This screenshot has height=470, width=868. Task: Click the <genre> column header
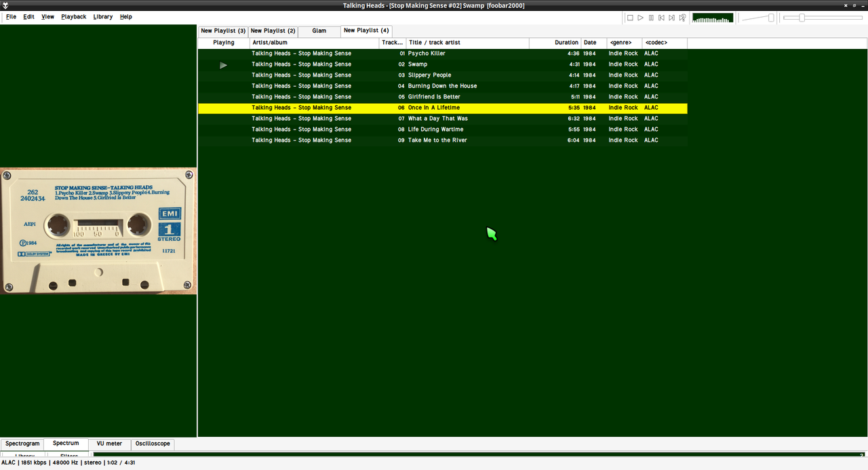tap(625, 43)
